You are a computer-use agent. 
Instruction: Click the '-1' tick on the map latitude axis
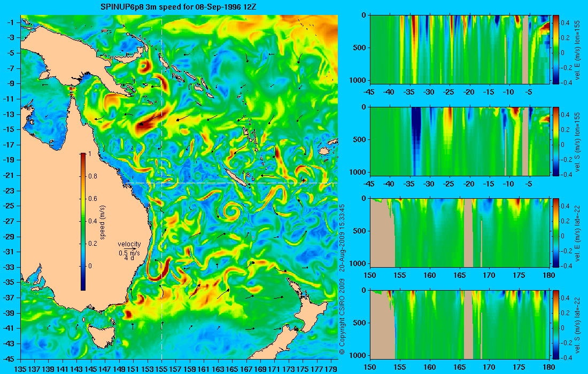click(11, 22)
